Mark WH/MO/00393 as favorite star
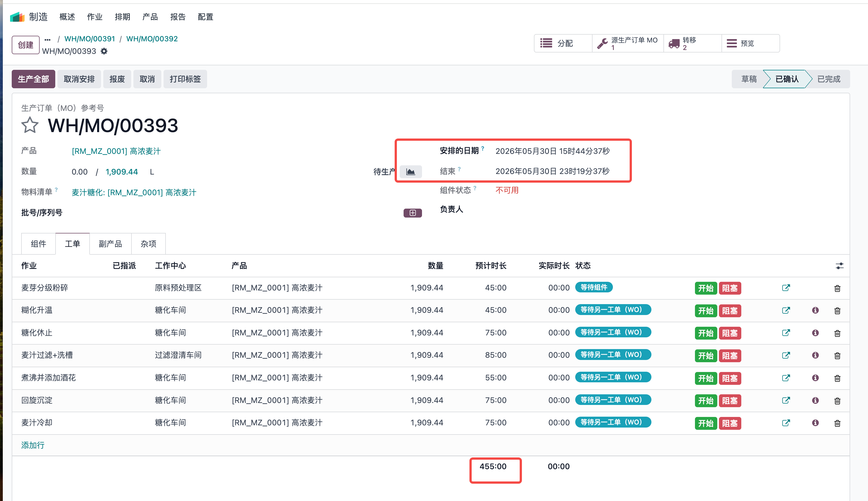 (x=30, y=125)
